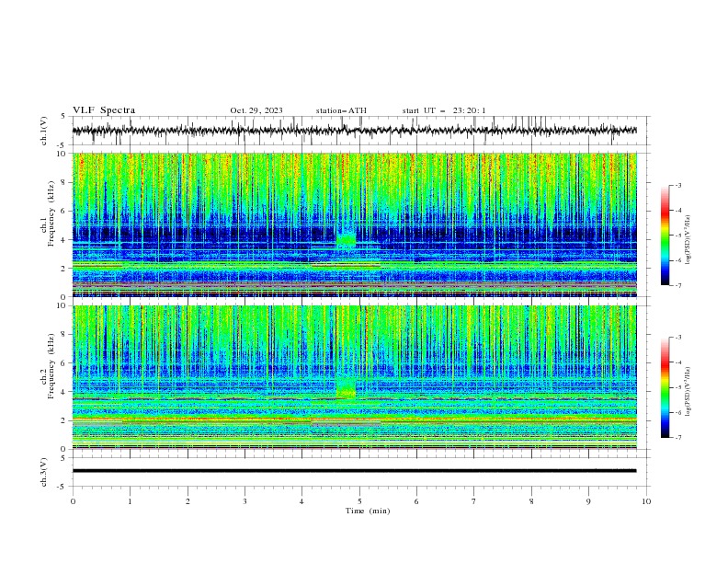Screen dimensions: 728x563
Task: Click the ch.1 colorbar "log(PSD)(V²/Hz)" label
Action: tap(688, 240)
